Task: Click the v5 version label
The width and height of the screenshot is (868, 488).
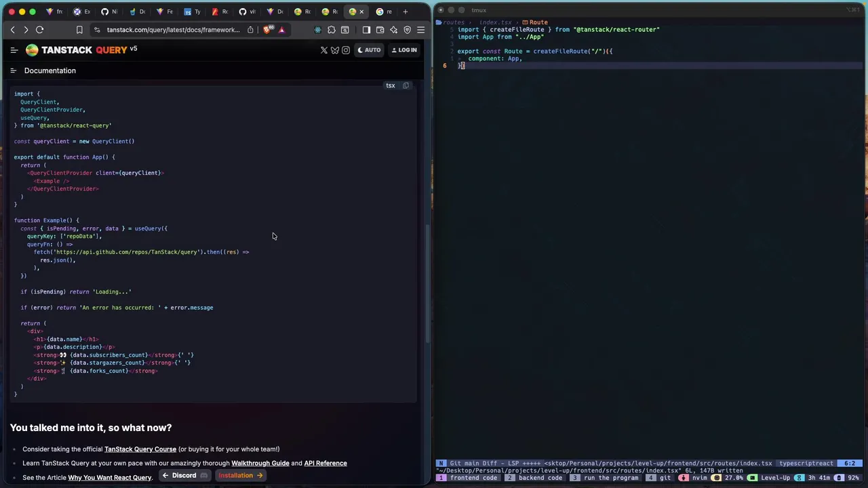Action: [134, 48]
